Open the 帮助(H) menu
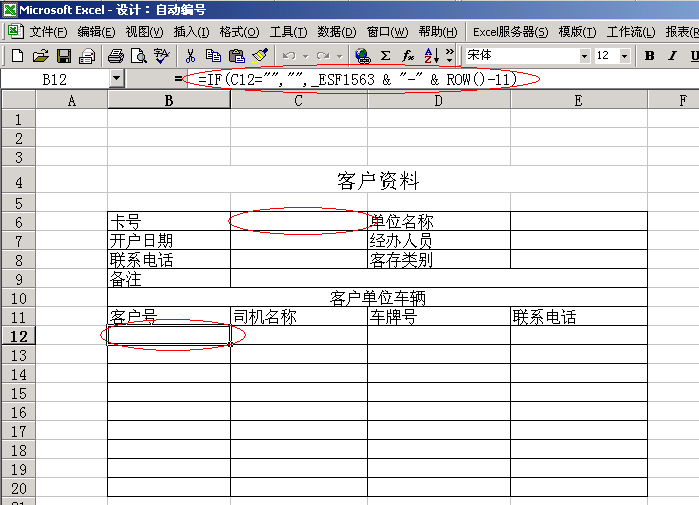 point(438,32)
